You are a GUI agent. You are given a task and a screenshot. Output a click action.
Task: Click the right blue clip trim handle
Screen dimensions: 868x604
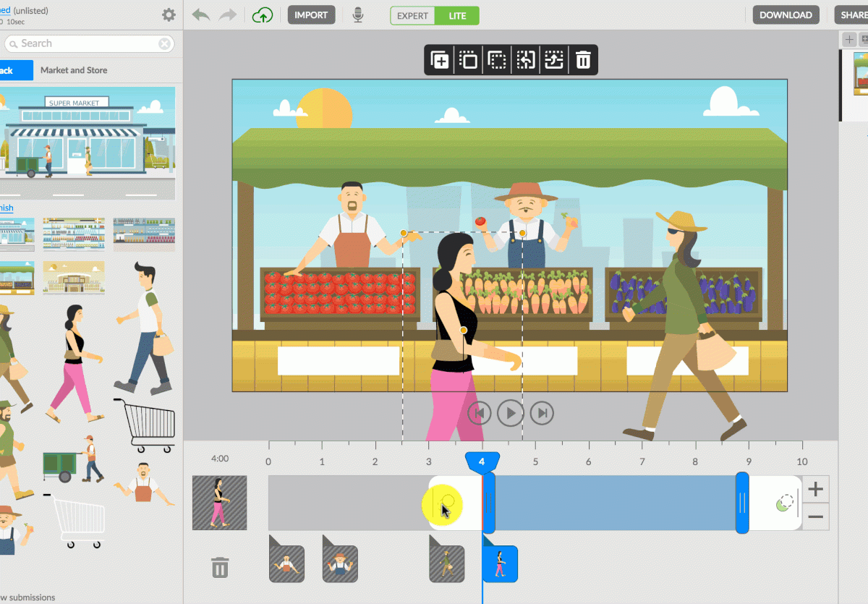pyautogui.click(x=742, y=503)
